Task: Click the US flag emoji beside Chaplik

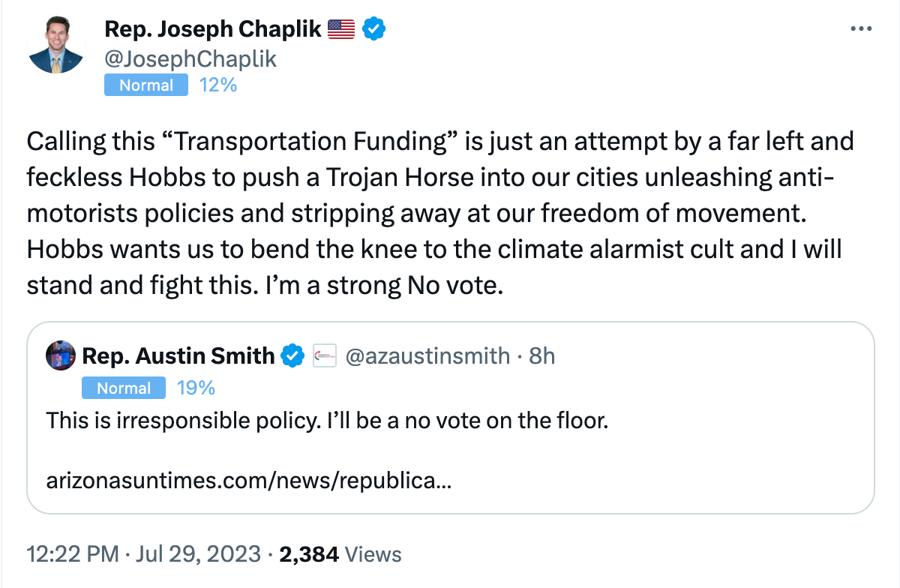Action: (341, 29)
